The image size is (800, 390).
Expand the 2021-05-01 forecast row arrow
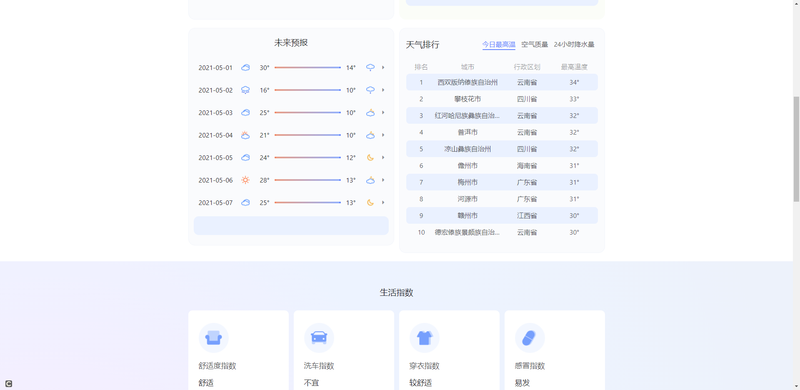(x=383, y=67)
